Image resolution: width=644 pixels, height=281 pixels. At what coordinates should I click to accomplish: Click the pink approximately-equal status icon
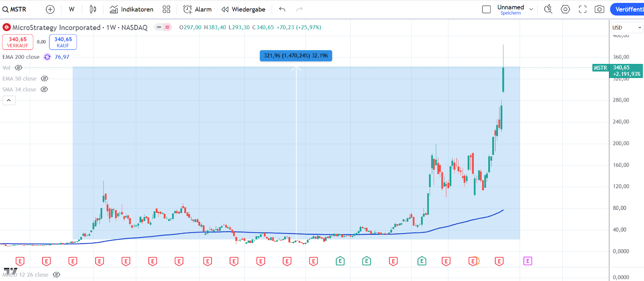point(167,27)
